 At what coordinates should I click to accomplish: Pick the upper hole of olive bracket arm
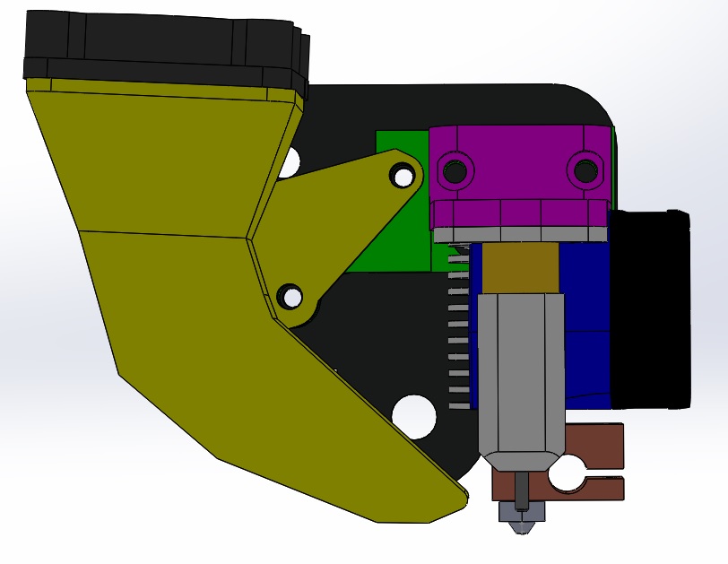pyautogui.click(x=403, y=177)
